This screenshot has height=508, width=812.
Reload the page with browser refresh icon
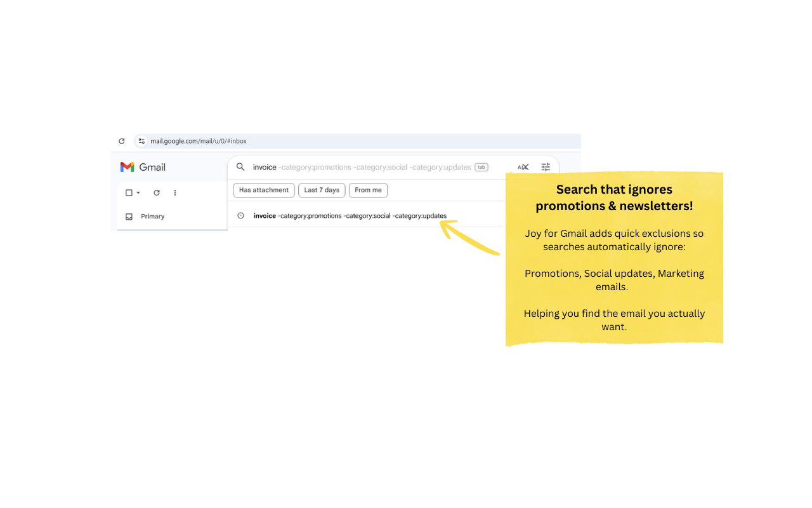click(x=122, y=140)
